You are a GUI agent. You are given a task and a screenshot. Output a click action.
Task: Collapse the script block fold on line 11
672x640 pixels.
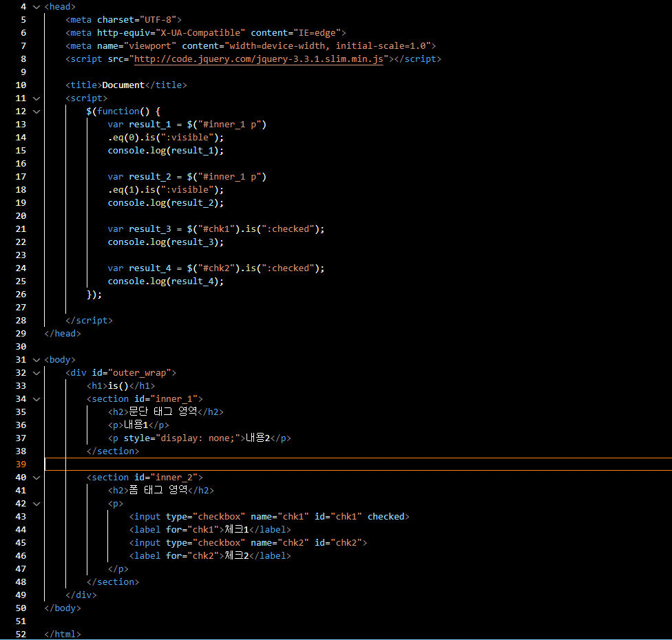(x=36, y=98)
